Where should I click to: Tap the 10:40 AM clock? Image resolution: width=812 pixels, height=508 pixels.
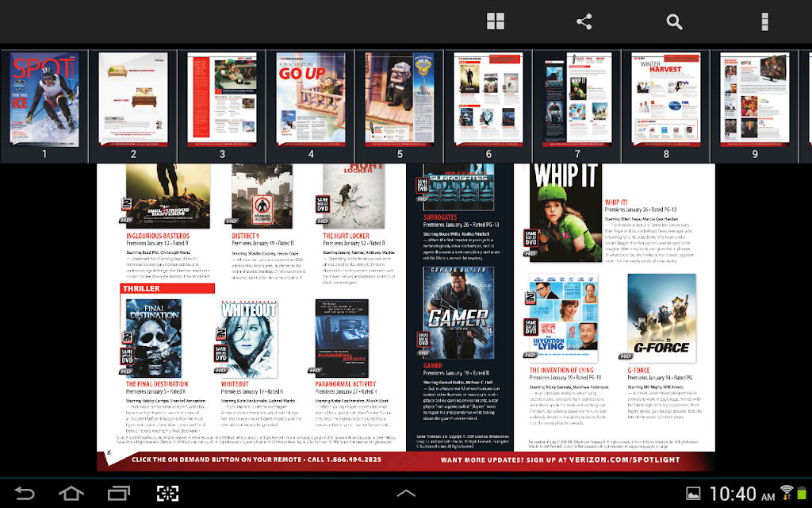(x=741, y=494)
